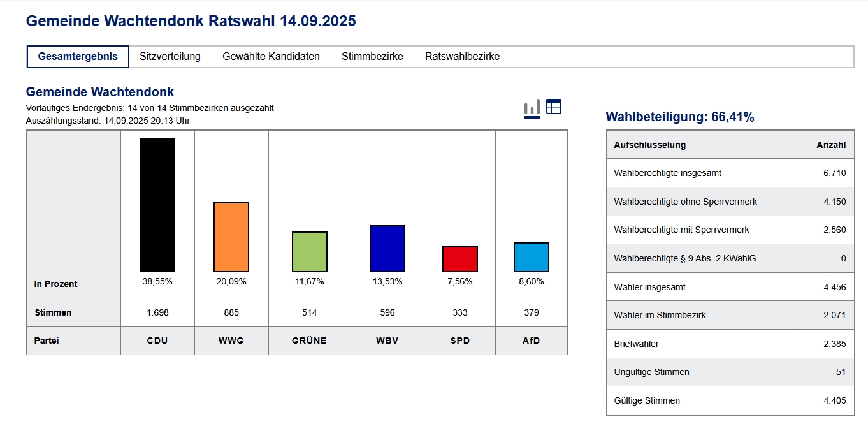
Task: Click the light blue AfD bar
Action: 531,258
